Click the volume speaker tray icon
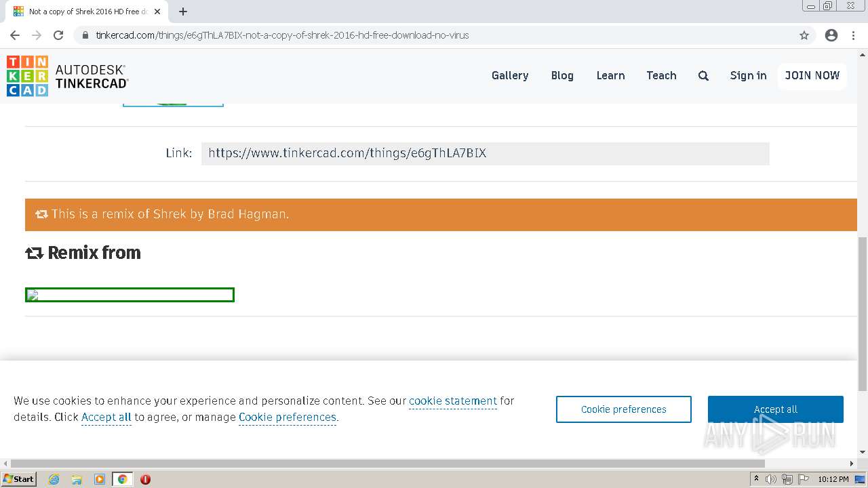 coord(771,479)
